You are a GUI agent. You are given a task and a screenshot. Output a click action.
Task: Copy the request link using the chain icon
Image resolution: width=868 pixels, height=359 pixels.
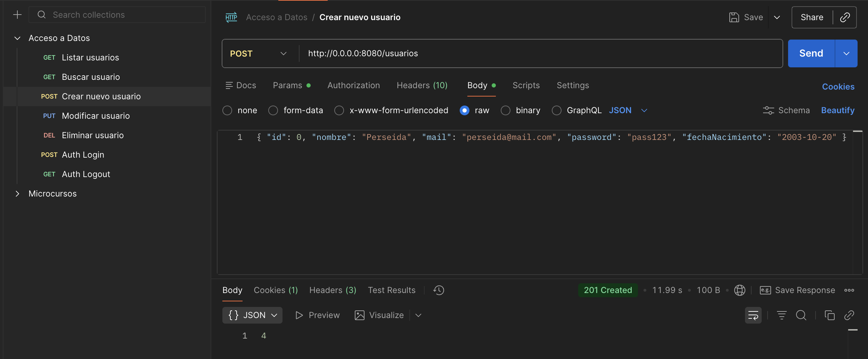pos(845,17)
